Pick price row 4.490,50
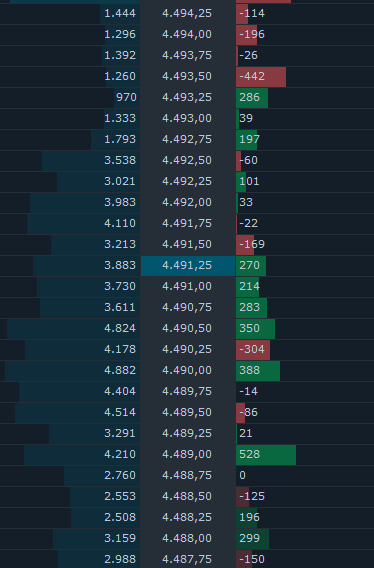This screenshot has width=374, height=568. pyautogui.click(x=187, y=329)
